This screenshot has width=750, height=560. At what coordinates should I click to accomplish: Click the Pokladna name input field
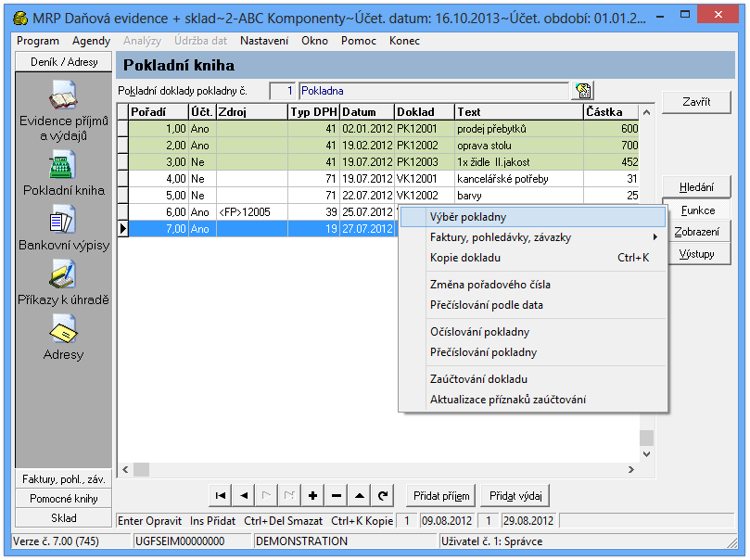(x=432, y=91)
